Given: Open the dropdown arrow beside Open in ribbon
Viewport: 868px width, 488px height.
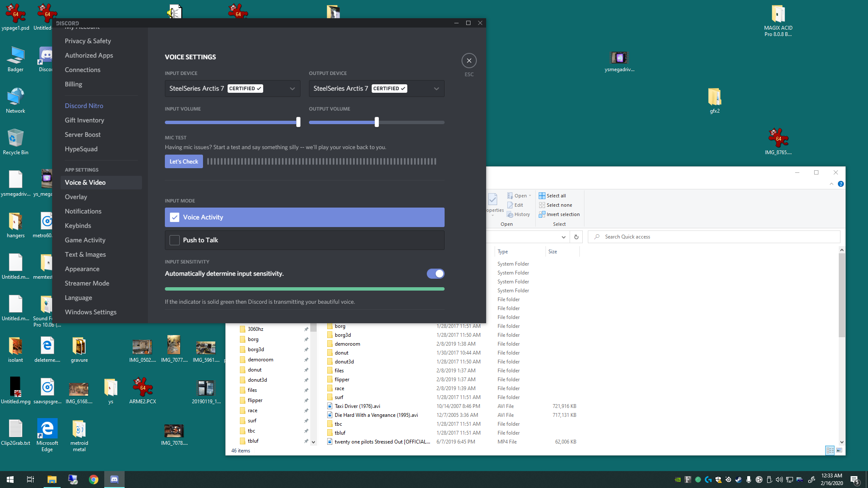Looking at the screenshot, I should point(530,196).
